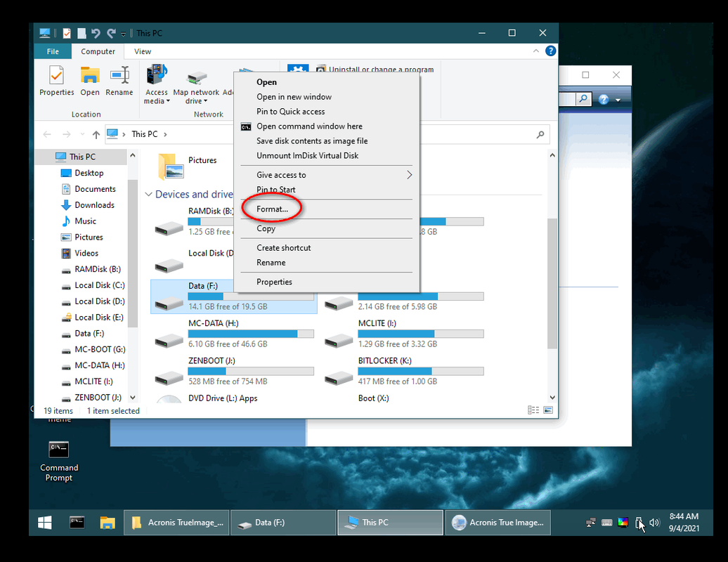Click the This PC address breadcrumb
This screenshot has width=728, height=562.
click(x=144, y=134)
